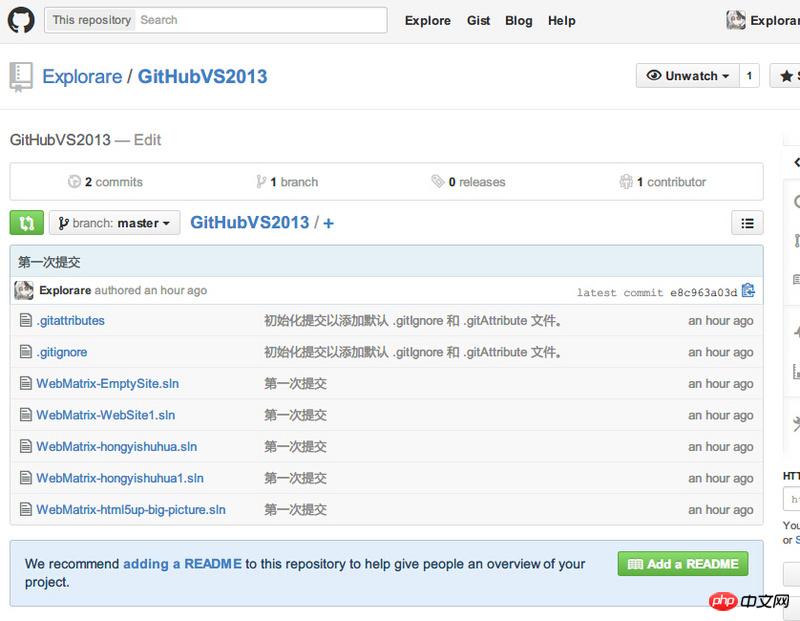Click the branch icon beside 1 branch
800x621 pixels.
pyautogui.click(x=261, y=182)
